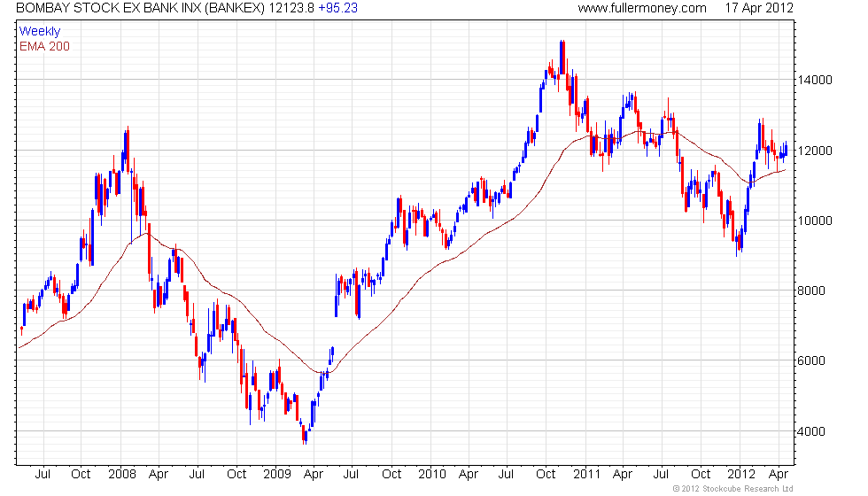
Task: Click the 12000 price axis label
Action: coord(815,151)
